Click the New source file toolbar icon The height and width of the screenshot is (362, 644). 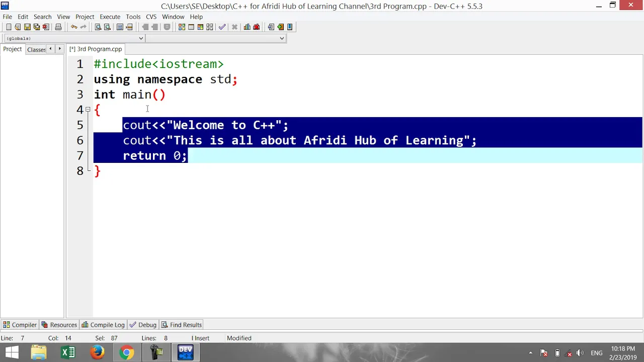point(9,27)
